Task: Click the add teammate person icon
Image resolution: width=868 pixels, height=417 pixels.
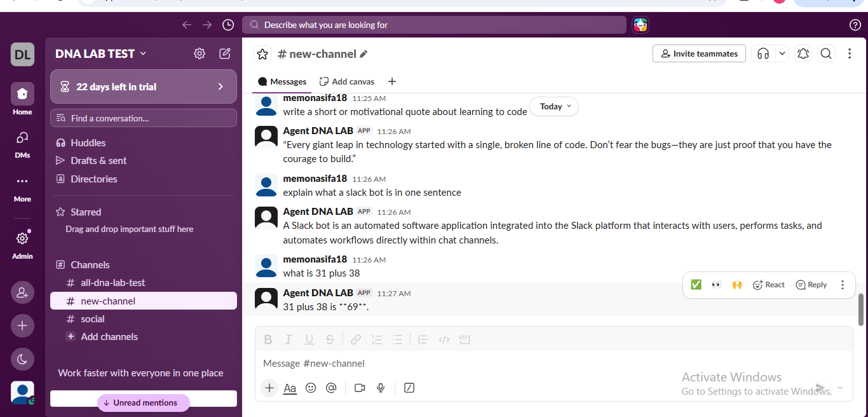Action: (x=22, y=292)
